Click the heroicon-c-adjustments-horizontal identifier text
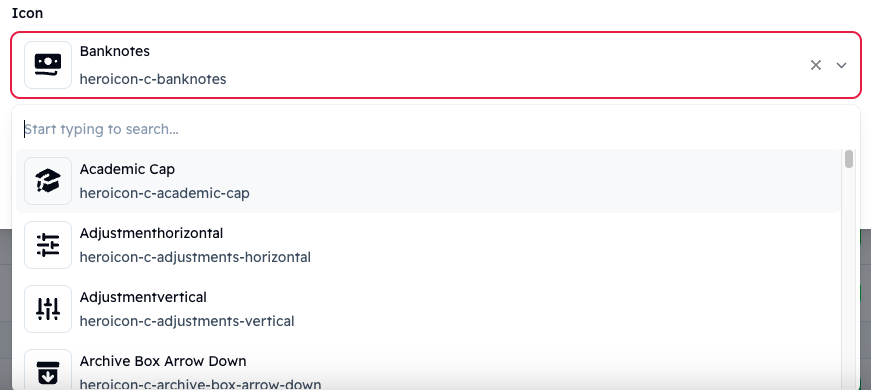The height and width of the screenshot is (390, 871). pos(195,257)
